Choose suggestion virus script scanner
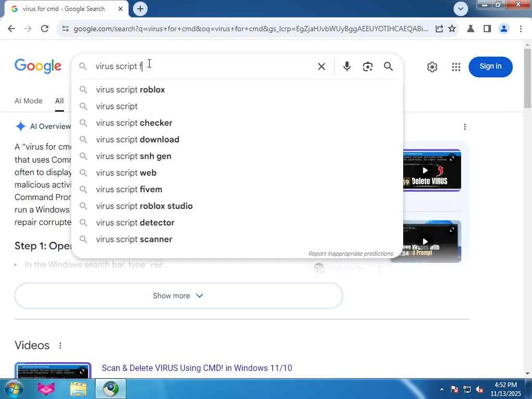Image resolution: width=532 pixels, height=399 pixels. point(237,239)
